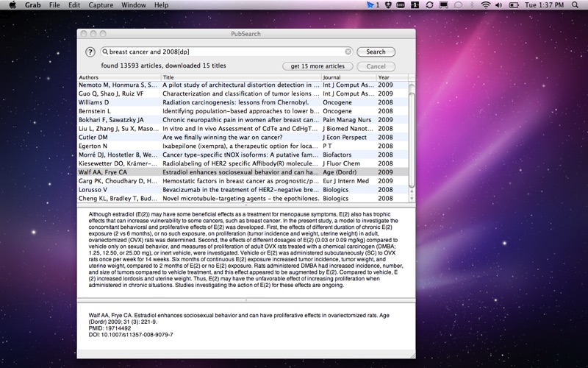The height and width of the screenshot is (368, 588).
Task: Click the Cancel button
Action: [376, 66]
